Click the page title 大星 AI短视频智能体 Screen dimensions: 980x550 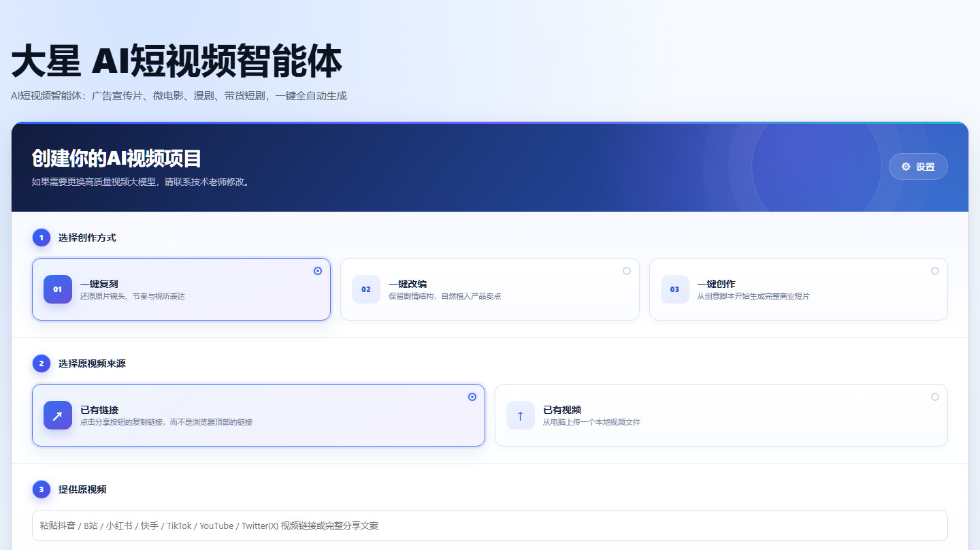click(x=177, y=62)
